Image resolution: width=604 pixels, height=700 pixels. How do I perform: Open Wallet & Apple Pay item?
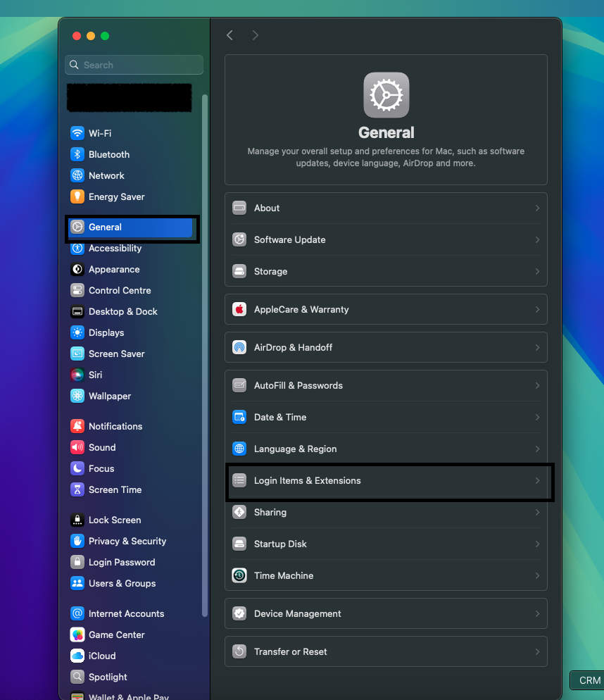[120, 696]
